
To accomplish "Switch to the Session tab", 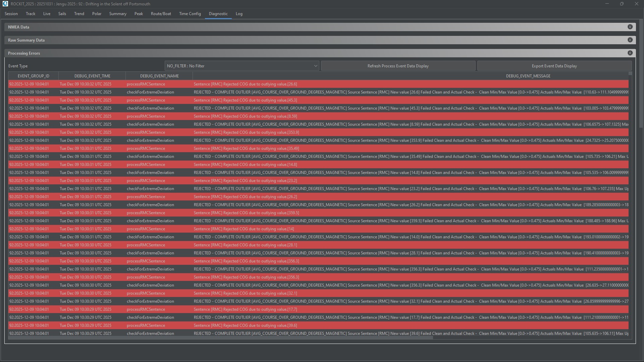I will coord(11,14).
